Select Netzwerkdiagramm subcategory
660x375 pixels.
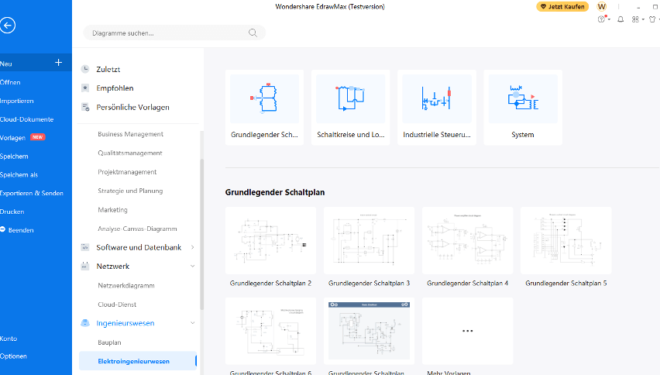pos(126,285)
